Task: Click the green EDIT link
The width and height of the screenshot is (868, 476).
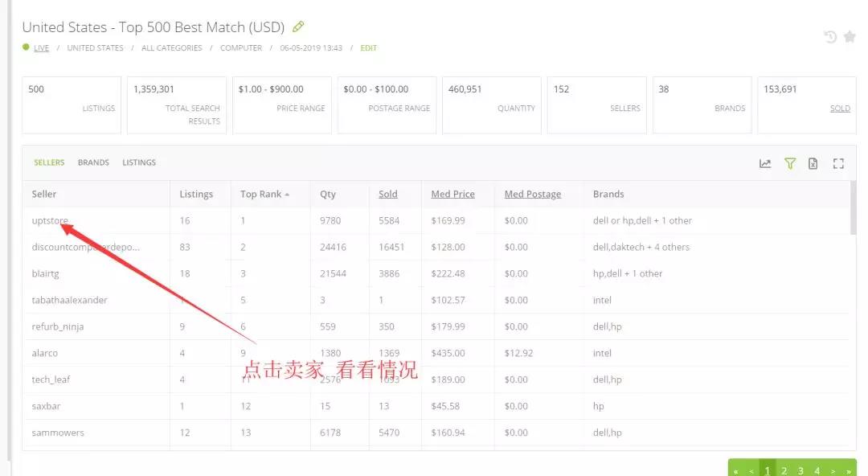Action: click(368, 48)
